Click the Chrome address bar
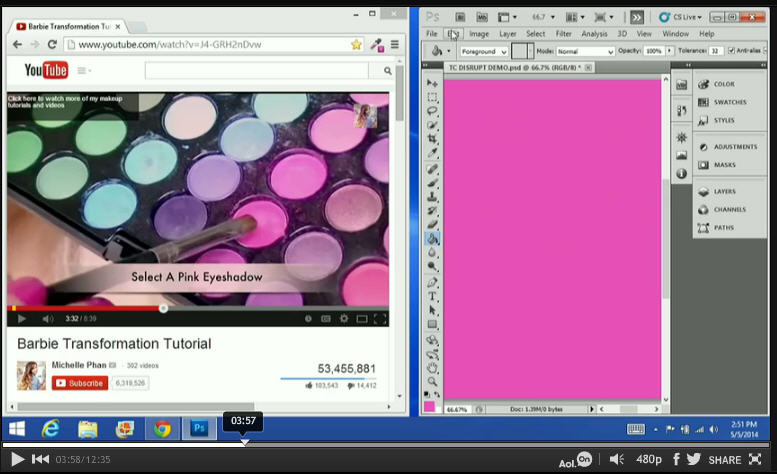Viewport: 777px width, 474px height. 213,45
